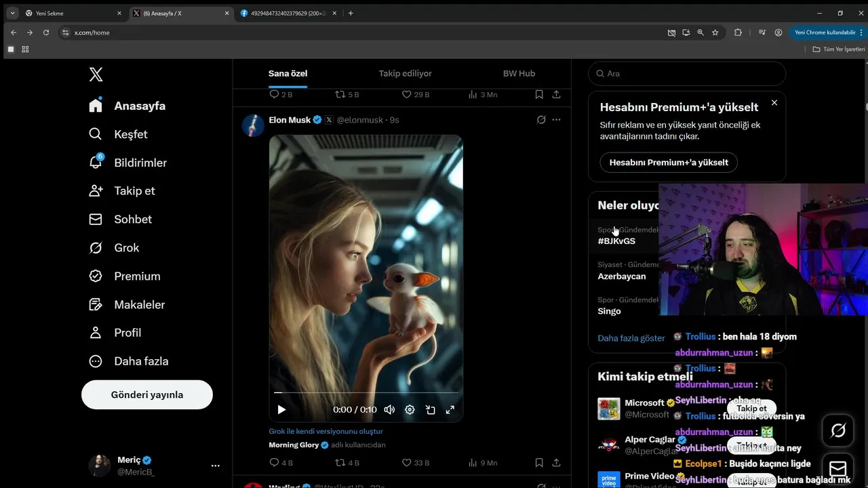Click Grok ile kendi versiyonunu oluştur link
This screenshot has width=868, height=488.
326,431
